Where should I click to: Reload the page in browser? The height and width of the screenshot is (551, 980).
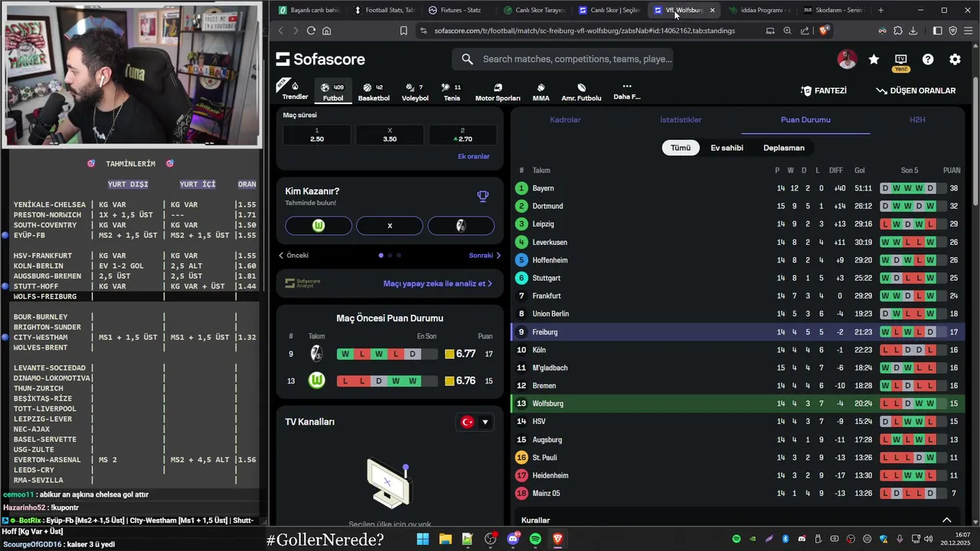(311, 31)
